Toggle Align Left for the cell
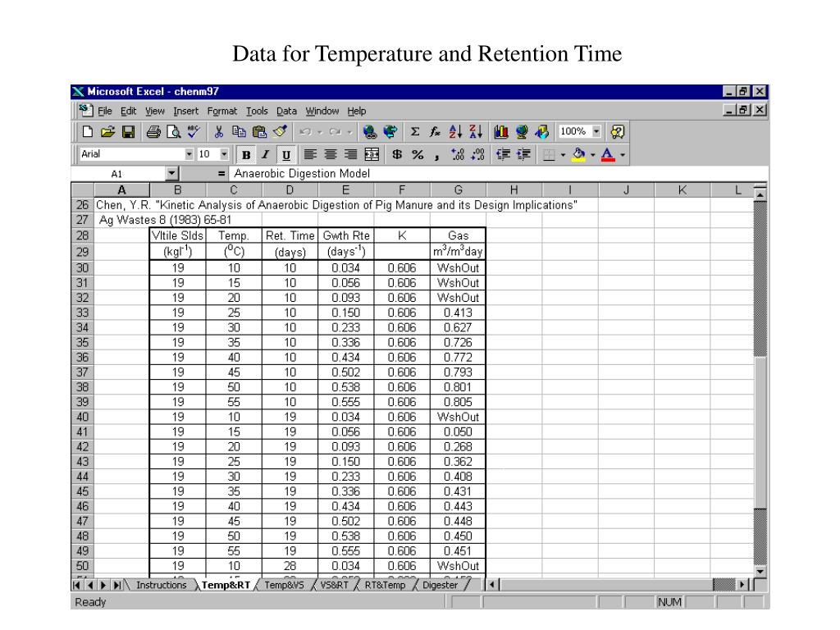Viewport: 840px width, 630px height. pos(310,155)
